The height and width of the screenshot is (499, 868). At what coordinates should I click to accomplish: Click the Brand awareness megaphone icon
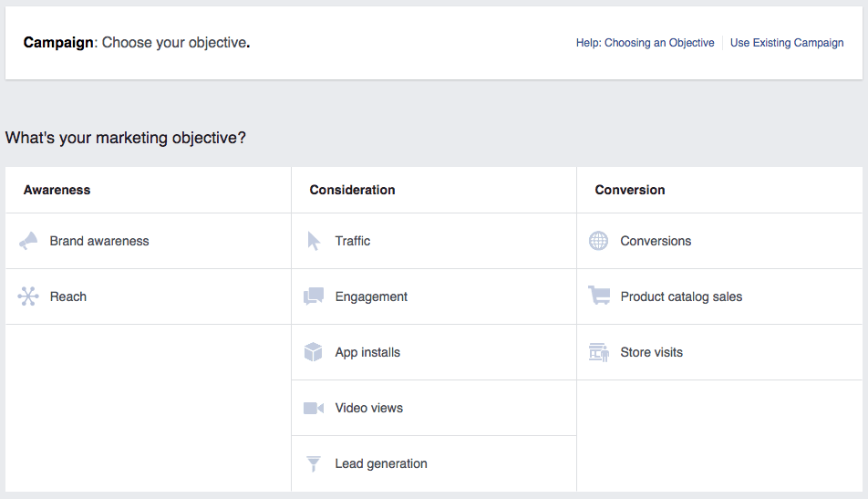tap(28, 241)
